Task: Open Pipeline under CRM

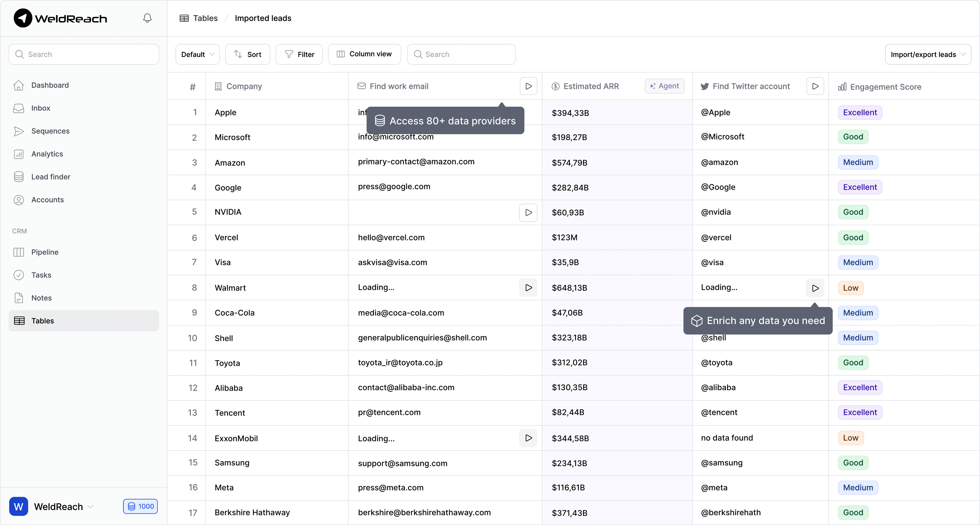Action: pyautogui.click(x=84, y=252)
